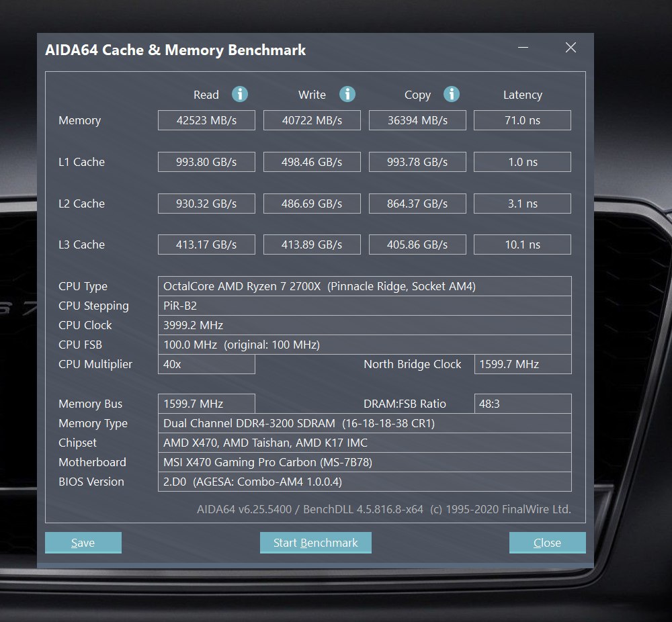Viewport: 672px width, 622px height.
Task: Click CPU Clock value 3999.2 MHz
Action: pyautogui.click(x=365, y=325)
